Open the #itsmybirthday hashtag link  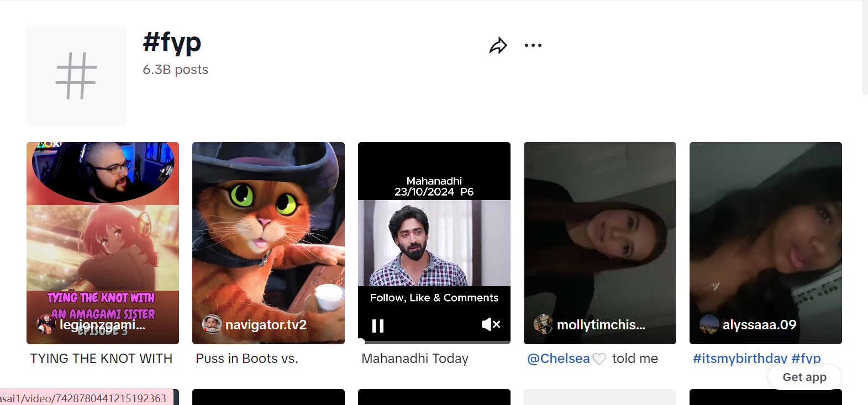(x=740, y=359)
